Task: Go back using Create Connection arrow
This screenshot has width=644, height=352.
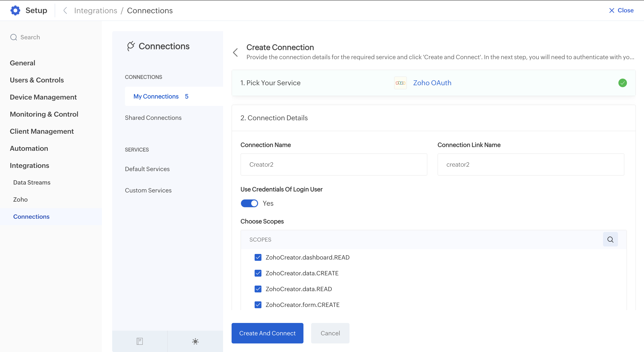Action: (x=235, y=52)
